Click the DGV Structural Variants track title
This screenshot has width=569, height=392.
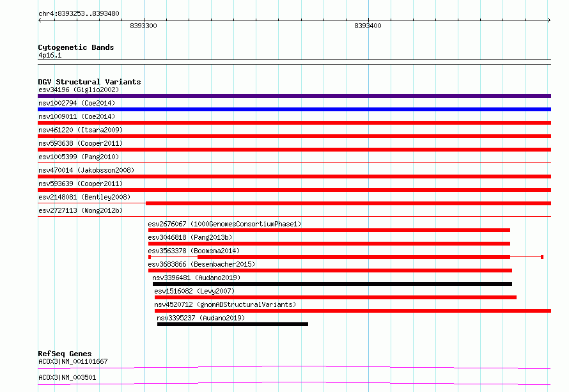90,82
